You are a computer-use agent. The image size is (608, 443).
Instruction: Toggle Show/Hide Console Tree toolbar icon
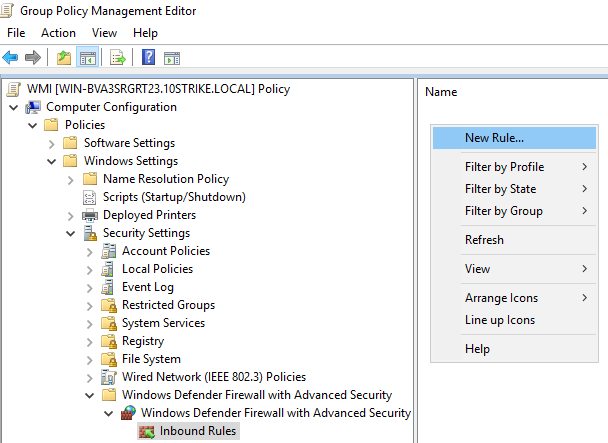click(x=88, y=58)
